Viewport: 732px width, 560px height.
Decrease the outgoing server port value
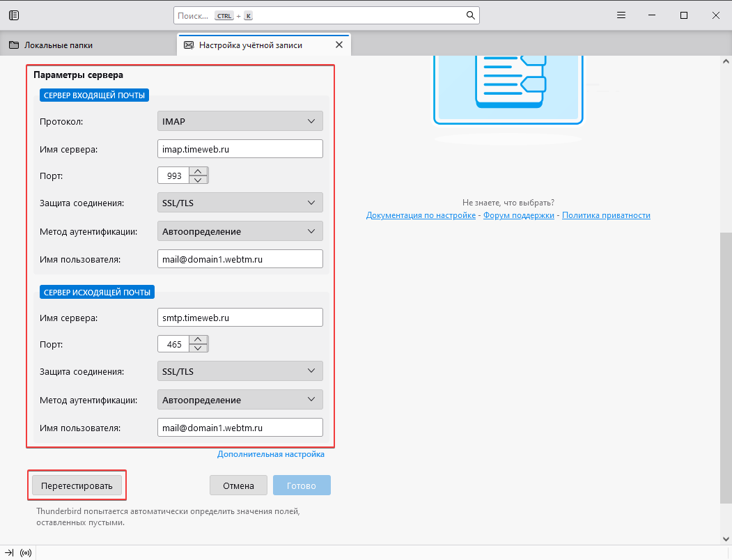tap(198, 348)
